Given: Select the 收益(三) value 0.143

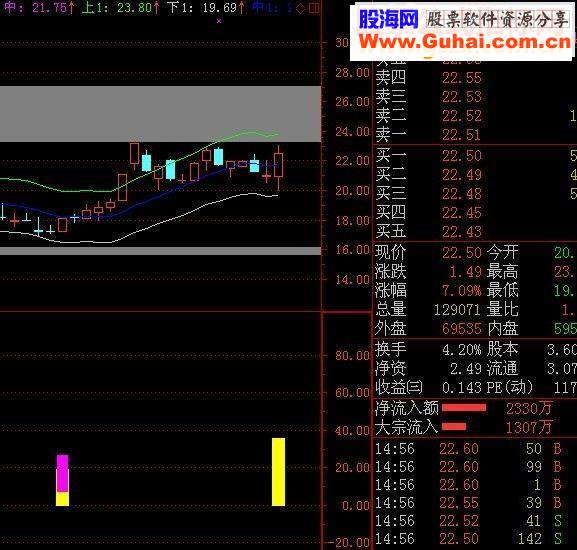Looking at the screenshot, I should point(461,388).
